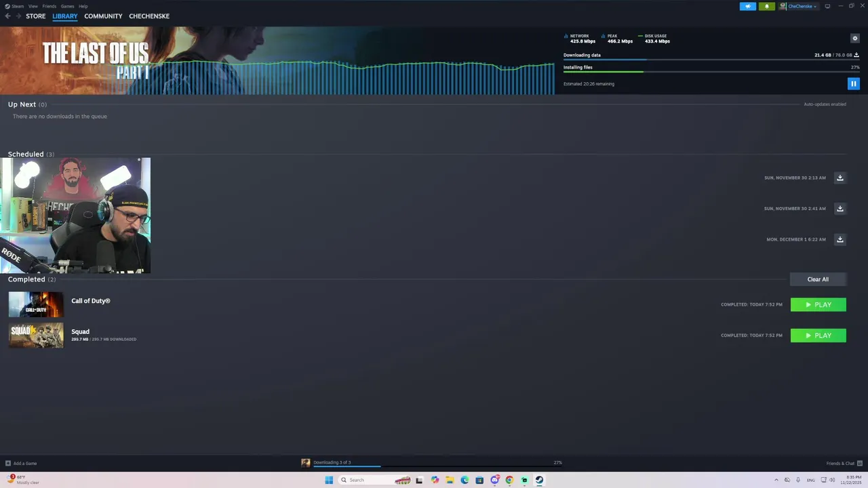868x488 pixels.
Task: Open the Windows Start menu
Action: click(x=329, y=480)
